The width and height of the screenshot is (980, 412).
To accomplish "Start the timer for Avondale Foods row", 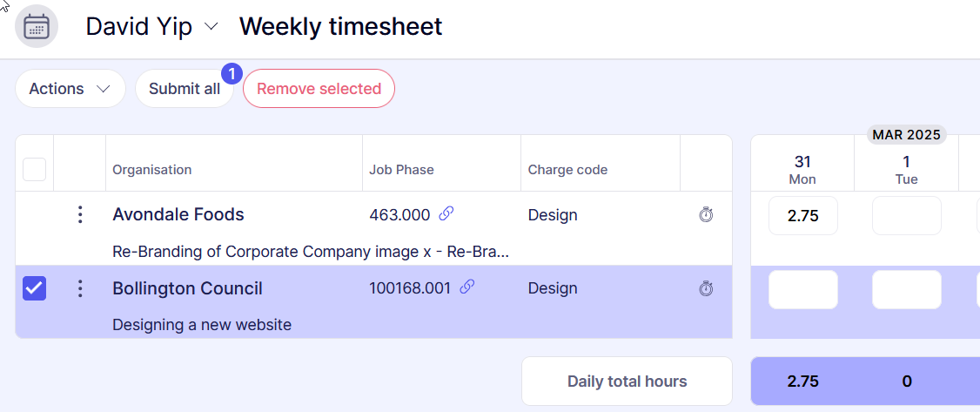I will [x=706, y=214].
